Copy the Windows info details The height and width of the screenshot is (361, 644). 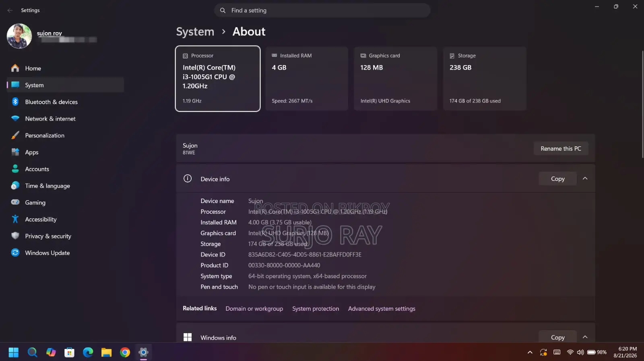tap(557, 337)
